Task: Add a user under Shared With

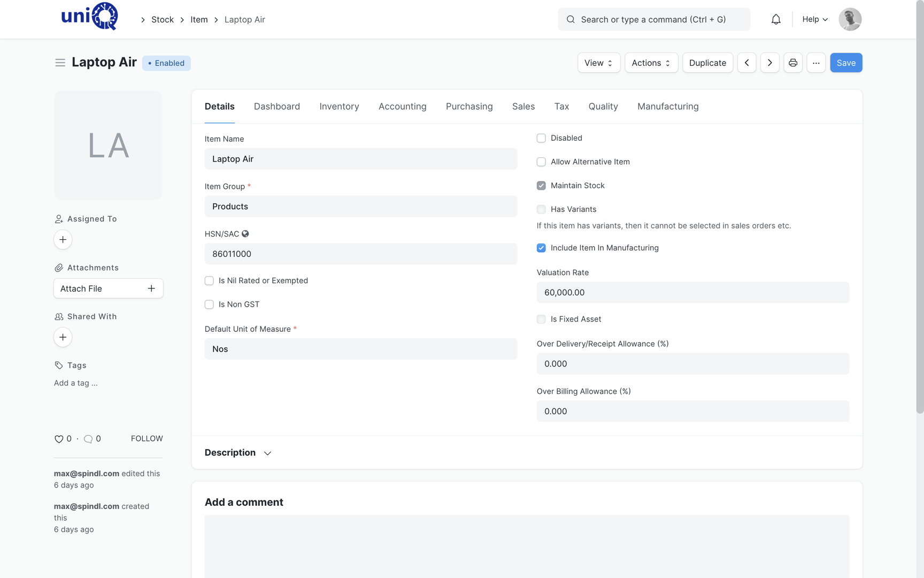Action: 63,337
